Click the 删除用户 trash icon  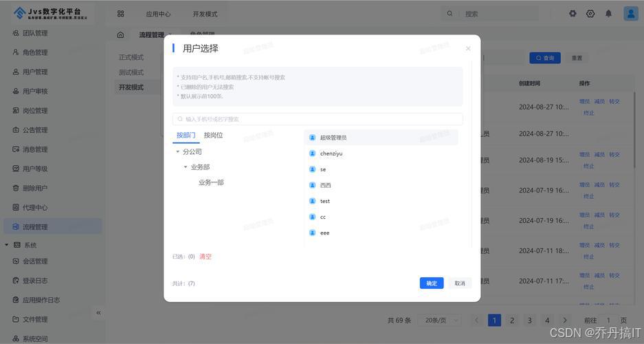pos(16,188)
